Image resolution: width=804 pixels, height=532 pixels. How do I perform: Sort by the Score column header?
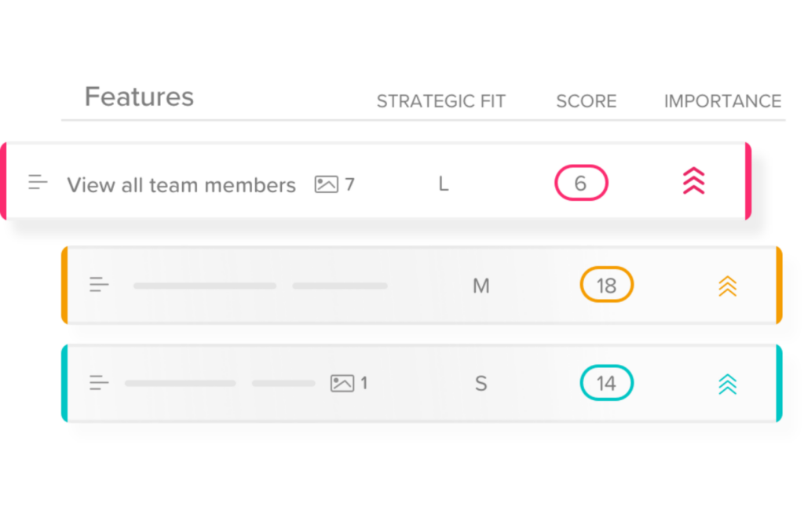[586, 101]
